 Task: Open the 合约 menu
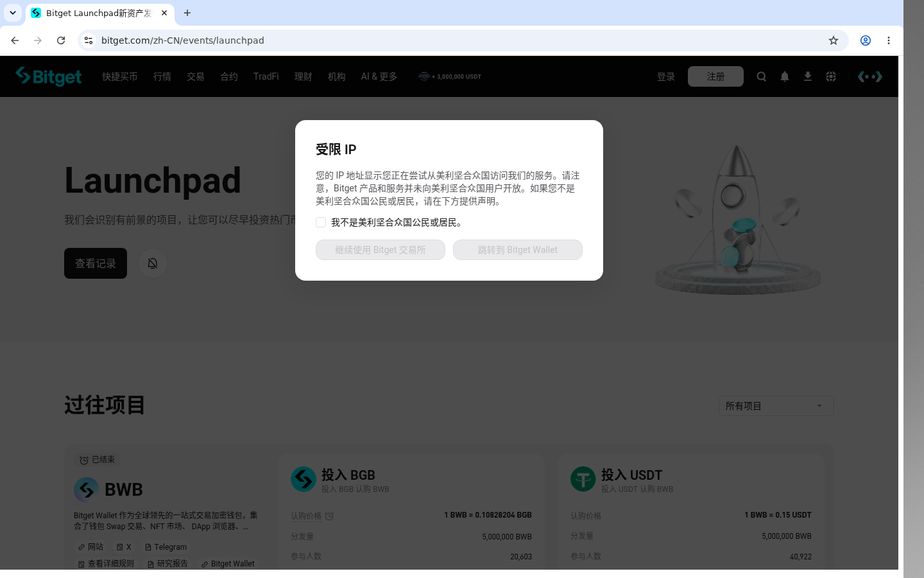[229, 76]
